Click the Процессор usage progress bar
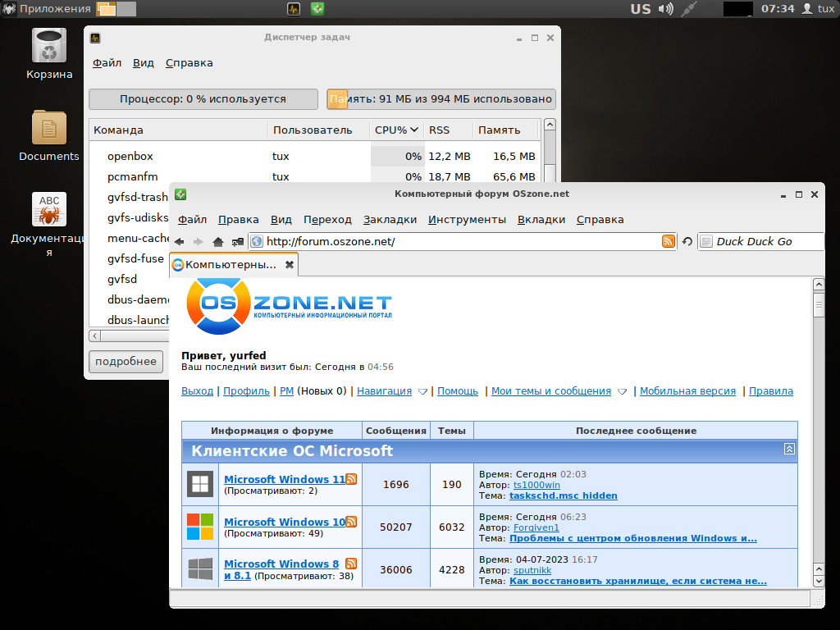This screenshot has width=840, height=630. 203,99
